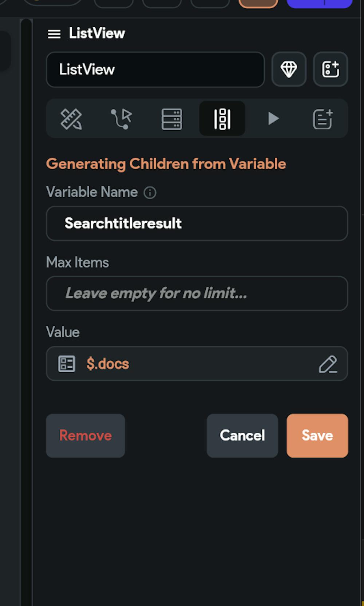Image resolution: width=364 pixels, height=606 pixels.
Task: Click the add-widget icon button at top right
Action: click(x=331, y=69)
